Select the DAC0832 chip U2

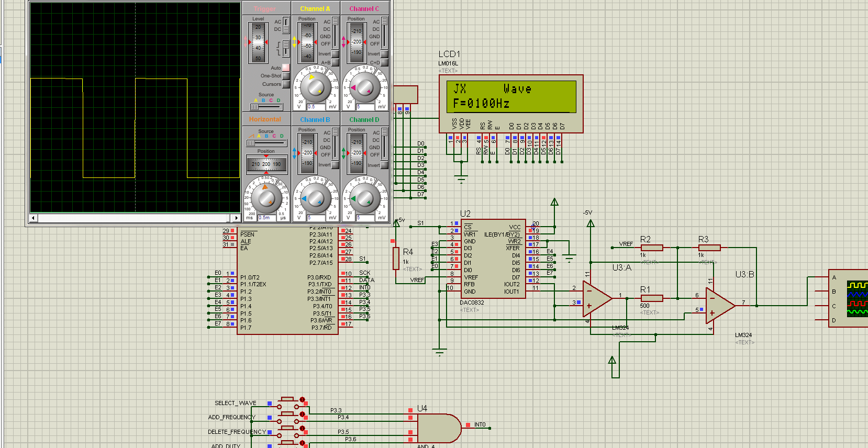[493, 259]
